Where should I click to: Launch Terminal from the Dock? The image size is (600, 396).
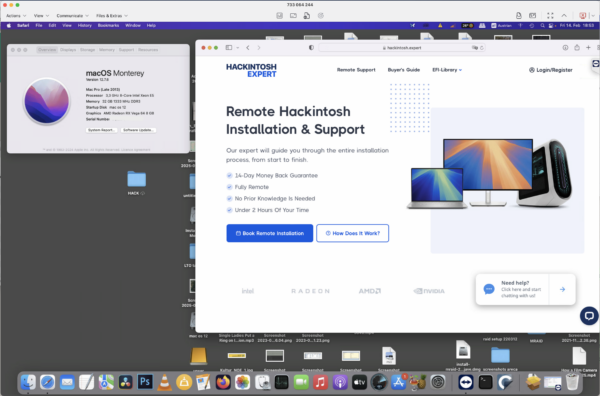pyautogui.click(x=485, y=382)
